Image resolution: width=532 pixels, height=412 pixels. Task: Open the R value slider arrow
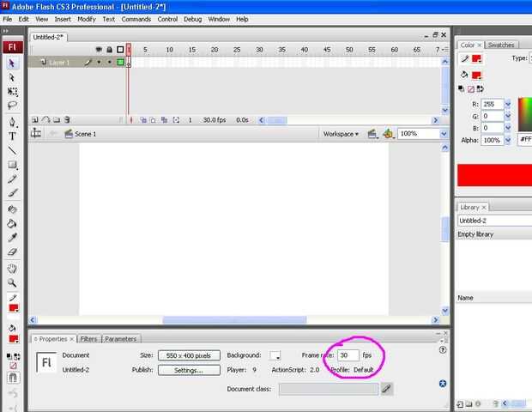pyautogui.click(x=508, y=104)
